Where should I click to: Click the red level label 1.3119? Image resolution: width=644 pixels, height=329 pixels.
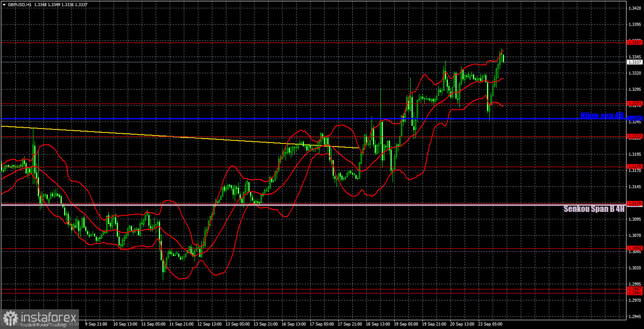pyautogui.click(x=635, y=204)
